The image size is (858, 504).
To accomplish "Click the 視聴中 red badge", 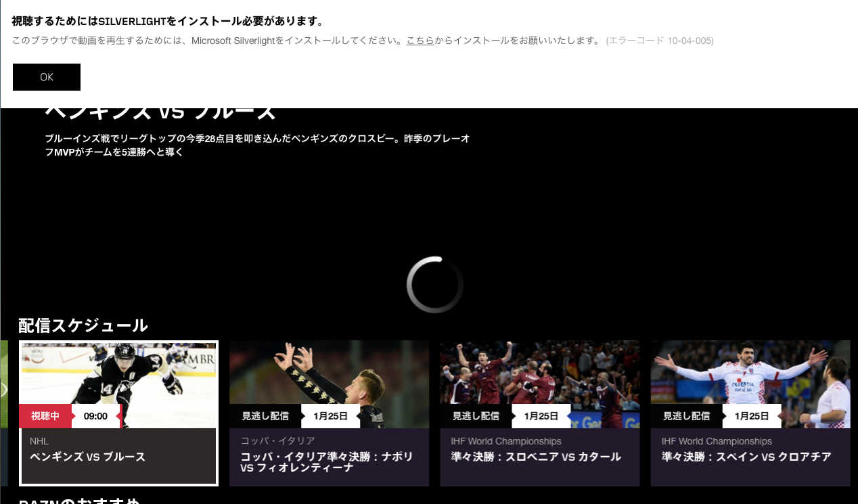I will coord(45,416).
